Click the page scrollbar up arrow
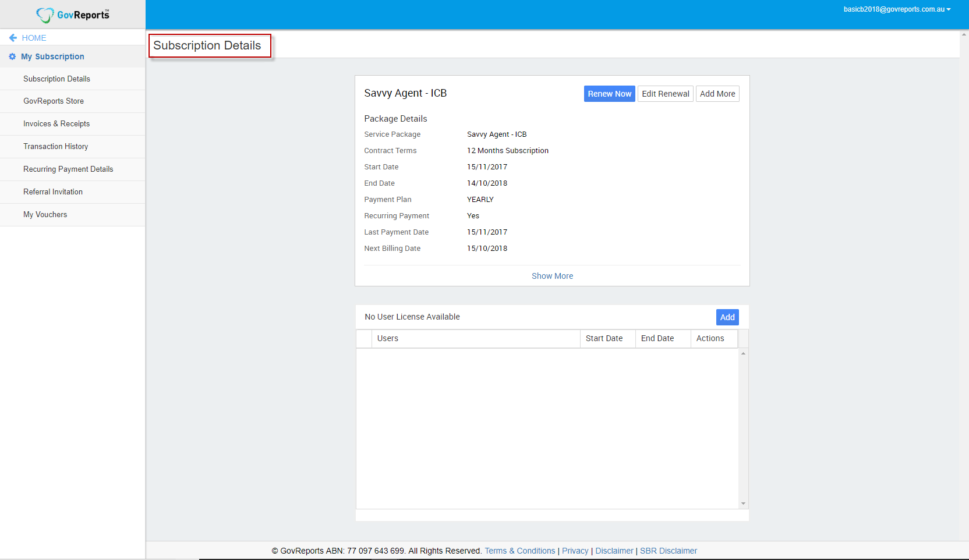969x560 pixels. (x=964, y=34)
